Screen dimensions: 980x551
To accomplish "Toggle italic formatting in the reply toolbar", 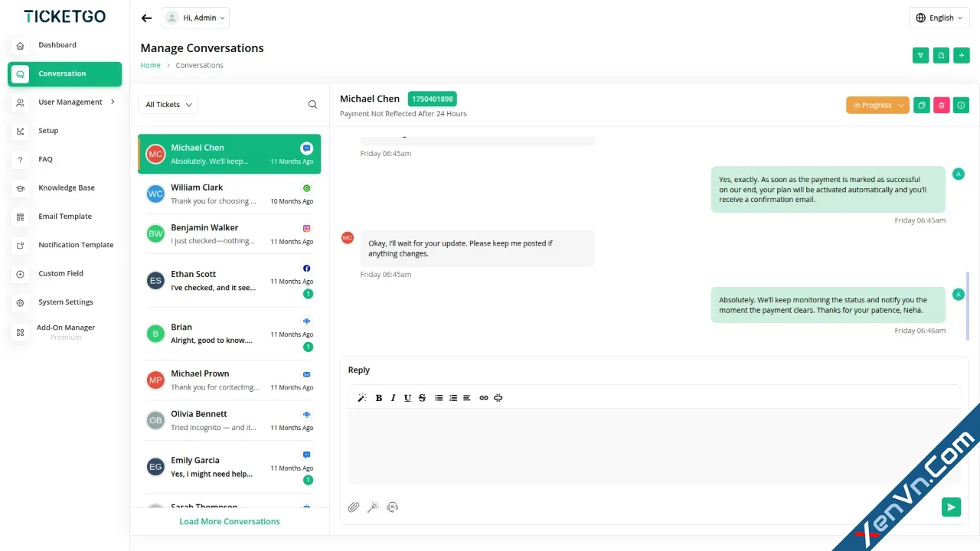I will pos(394,398).
